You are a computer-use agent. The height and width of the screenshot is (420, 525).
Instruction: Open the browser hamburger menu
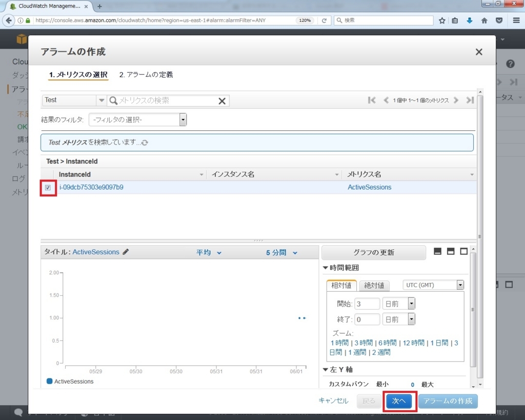[516, 21]
